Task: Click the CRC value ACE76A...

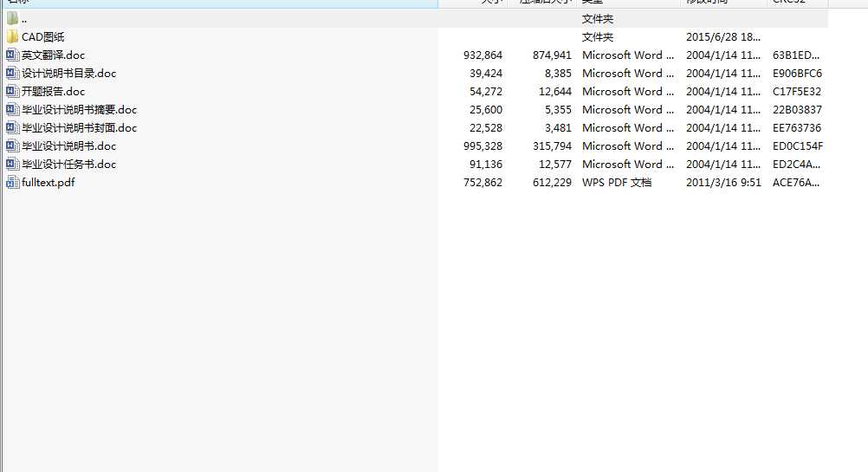Action: click(x=796, y=183)
